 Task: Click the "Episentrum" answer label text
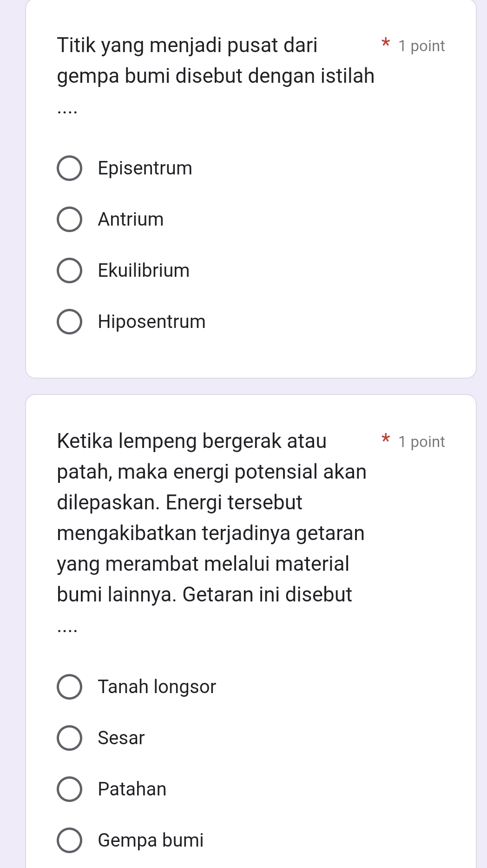tap(145, 168)
